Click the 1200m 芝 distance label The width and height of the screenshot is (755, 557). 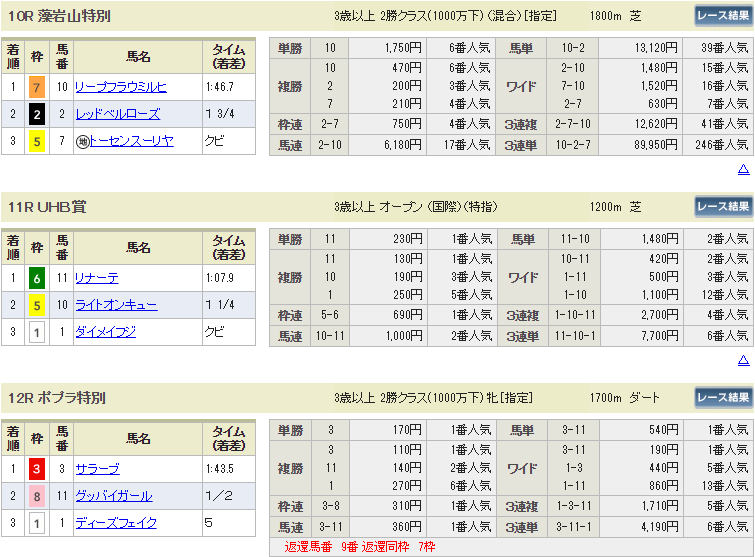coord(615,207)
